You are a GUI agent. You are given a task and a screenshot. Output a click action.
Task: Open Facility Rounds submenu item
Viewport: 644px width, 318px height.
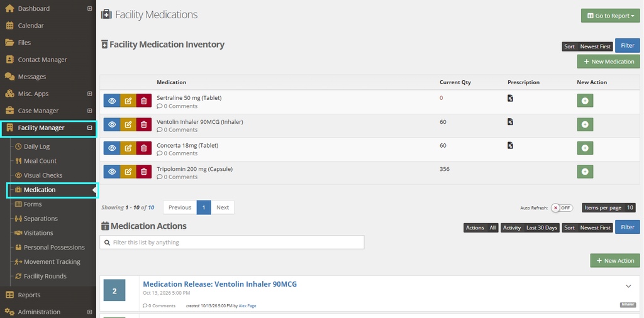45,276
